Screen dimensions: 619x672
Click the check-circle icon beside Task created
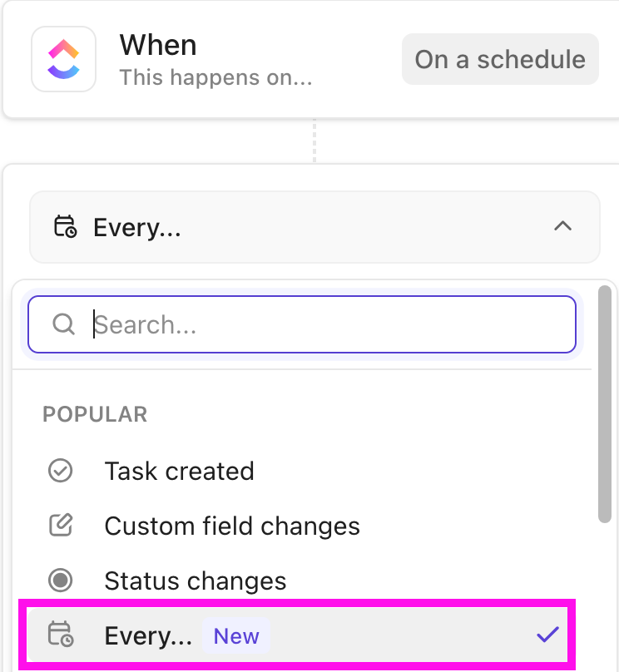click(x=61, y=471)
